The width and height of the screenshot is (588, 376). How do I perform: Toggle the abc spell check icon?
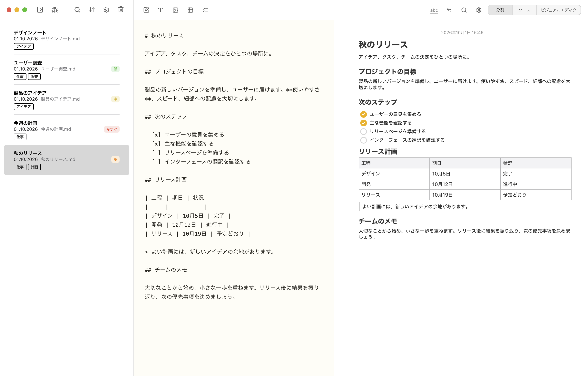(x=434, y=10)
